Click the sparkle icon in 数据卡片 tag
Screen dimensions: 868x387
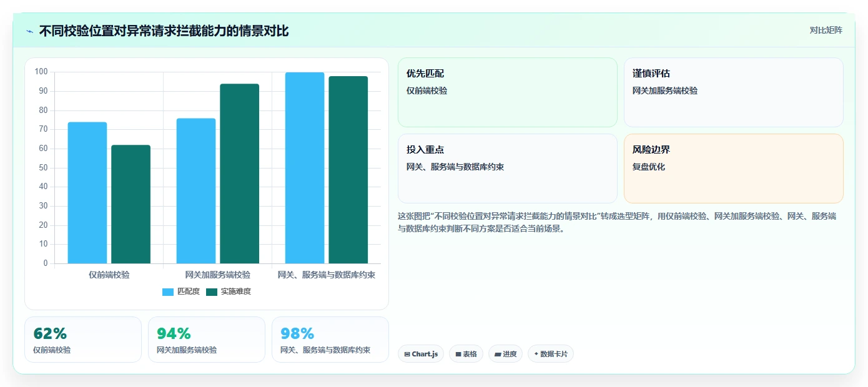536,354
